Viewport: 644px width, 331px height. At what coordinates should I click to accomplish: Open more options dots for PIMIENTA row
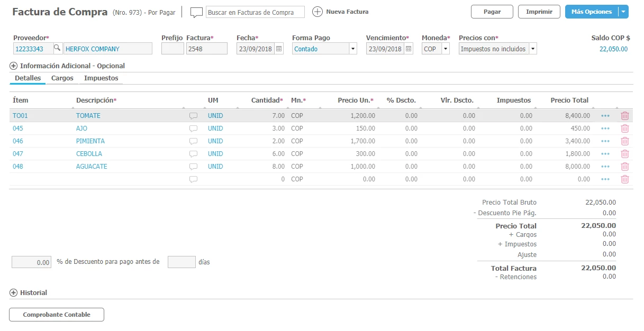click(605, 141)
